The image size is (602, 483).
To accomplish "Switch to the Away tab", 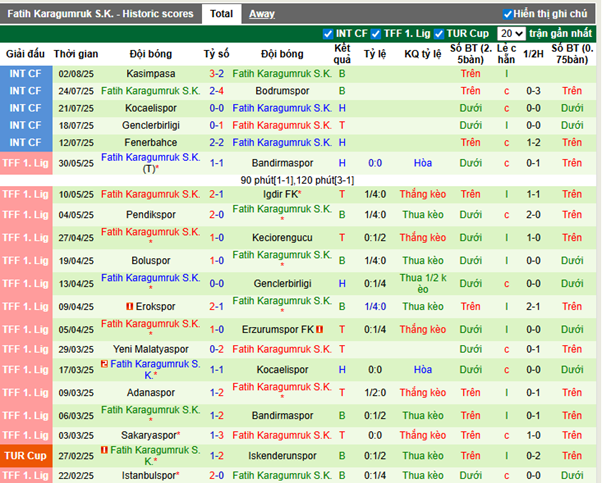I will [x=262, y=14].
